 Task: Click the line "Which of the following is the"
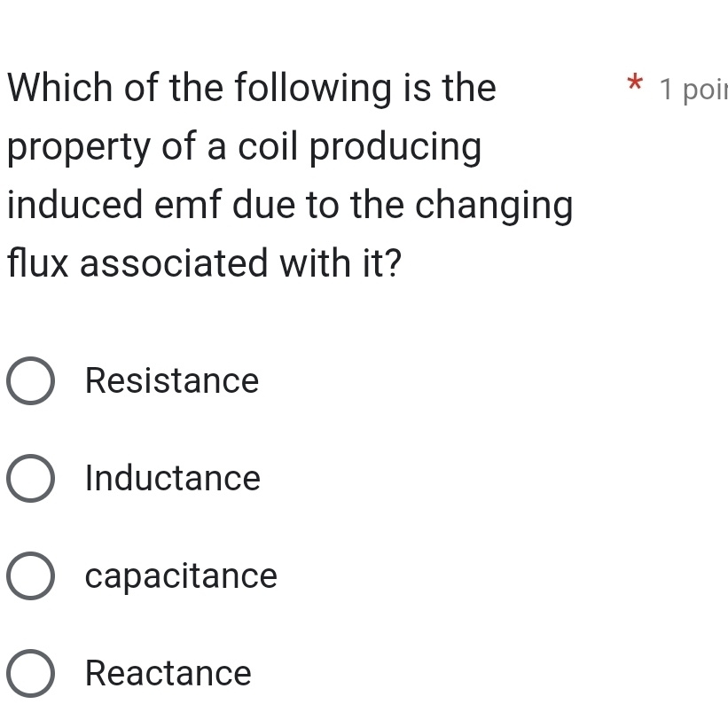tap(251, 89)
